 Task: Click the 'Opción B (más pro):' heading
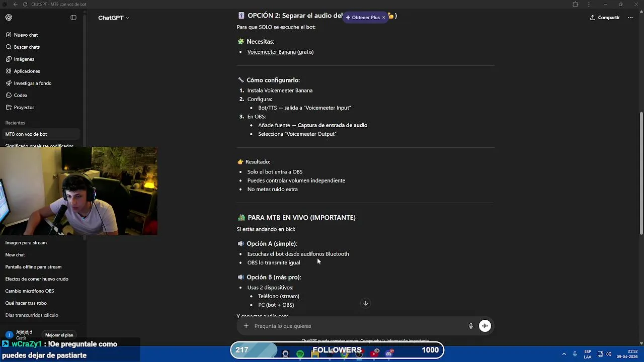click(274, 277)
